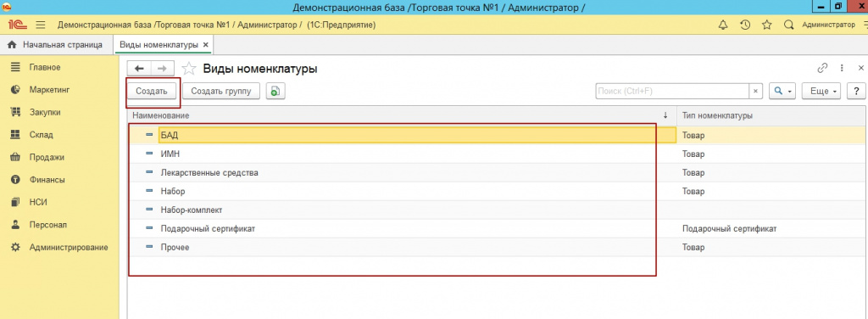Screen dimensions: 868x319
Task: Copy link to page chain icon
Action: pos(822,68)
